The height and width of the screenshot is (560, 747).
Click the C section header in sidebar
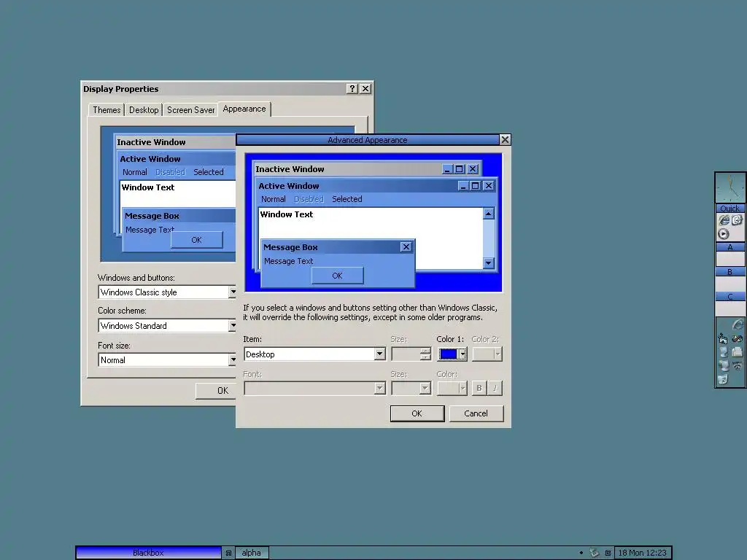click(x=730, y=297)
